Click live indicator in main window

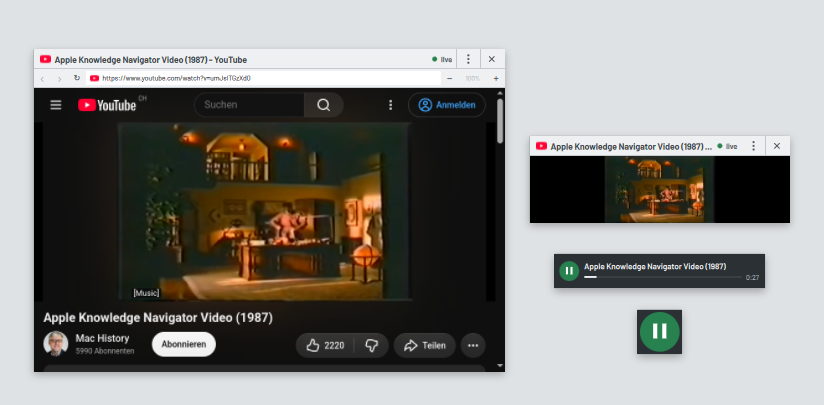click(442, 59)
